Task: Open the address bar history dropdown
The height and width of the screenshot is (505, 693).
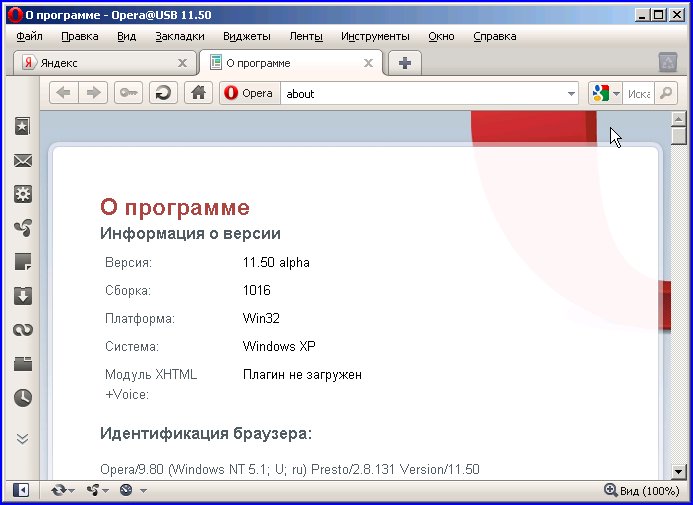Action: pyautogui.click(x=571, y=94)
